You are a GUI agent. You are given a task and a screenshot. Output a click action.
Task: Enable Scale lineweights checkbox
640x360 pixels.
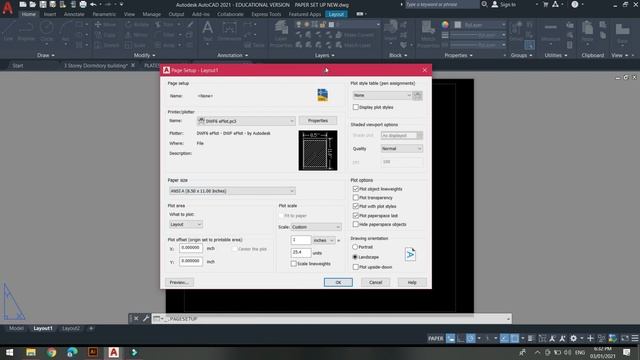tap(293, 264)
